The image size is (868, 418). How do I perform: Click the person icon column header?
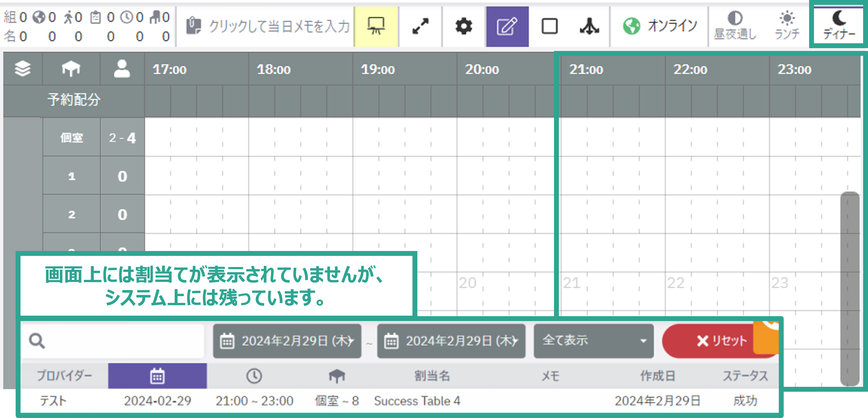(x=122, y=69)
